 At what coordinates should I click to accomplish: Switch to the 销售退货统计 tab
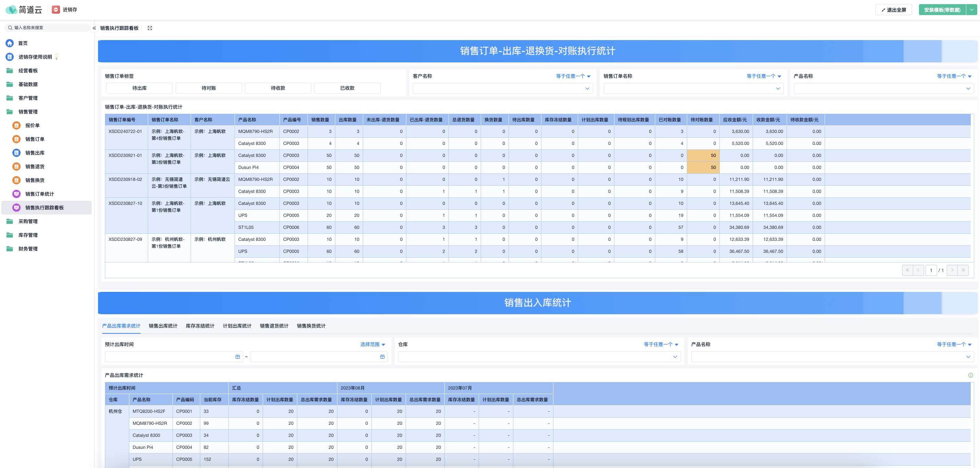click(274, 326)
